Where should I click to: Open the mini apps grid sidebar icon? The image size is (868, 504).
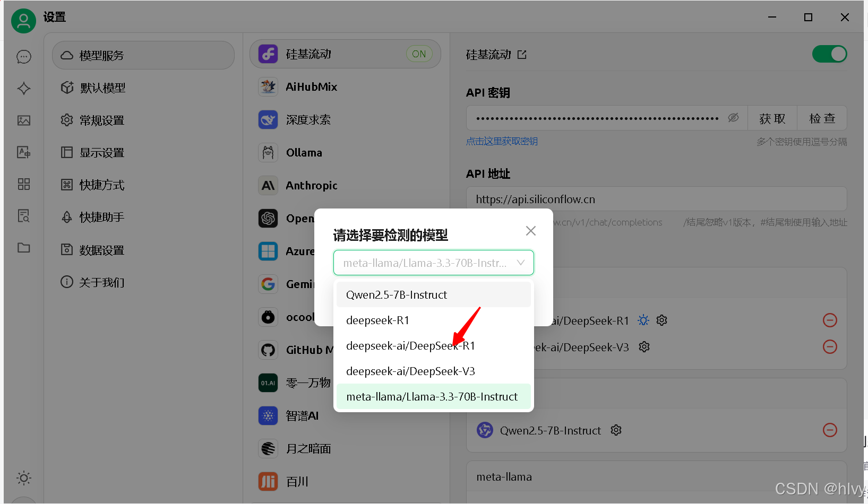click(24, 184)
